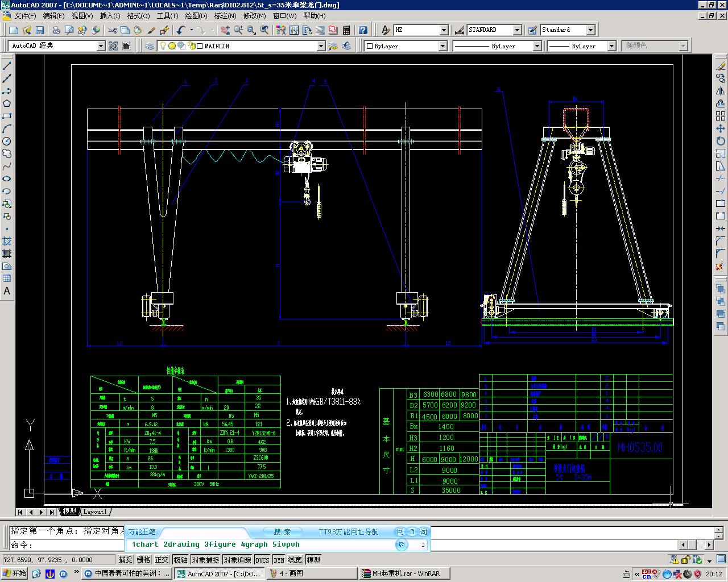Click the Cut scissors icon
This screenshot has width=728, height=582.
[112, 30]
